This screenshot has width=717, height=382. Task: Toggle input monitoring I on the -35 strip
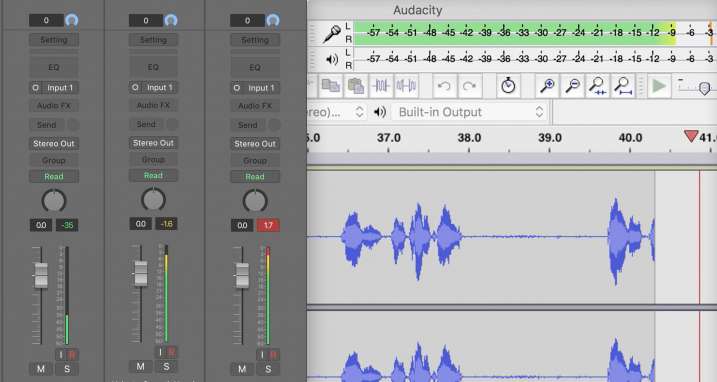pyautogui.click(x=61, y=355)
